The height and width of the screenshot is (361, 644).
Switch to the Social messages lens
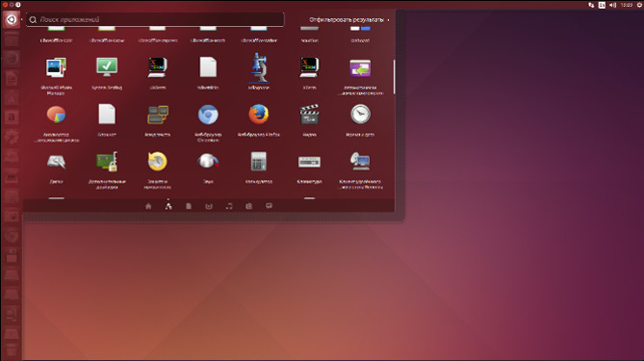269,206
